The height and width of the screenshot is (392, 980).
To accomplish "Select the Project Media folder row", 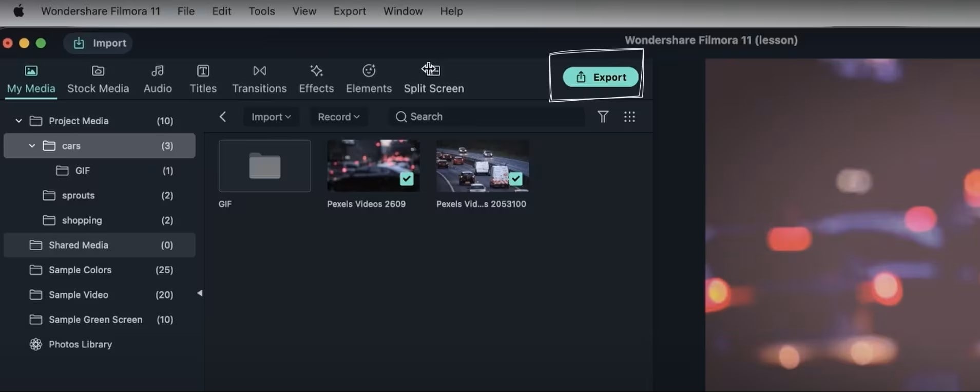I will (x=100, y=121).
